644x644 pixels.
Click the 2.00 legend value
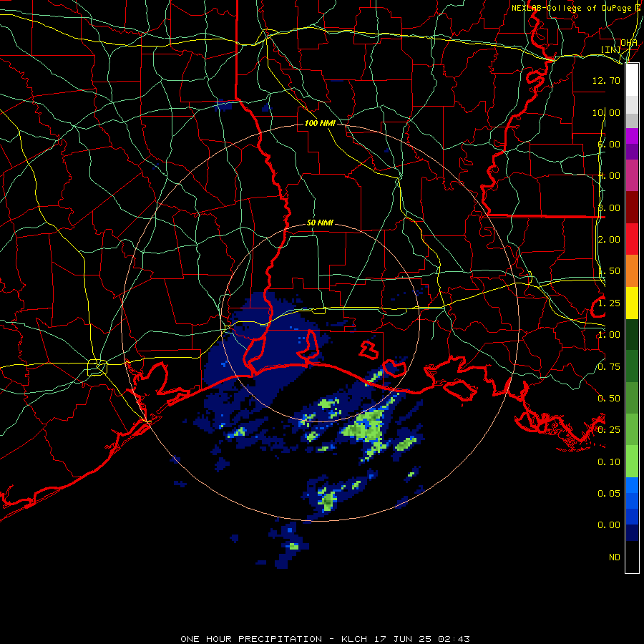609,240
